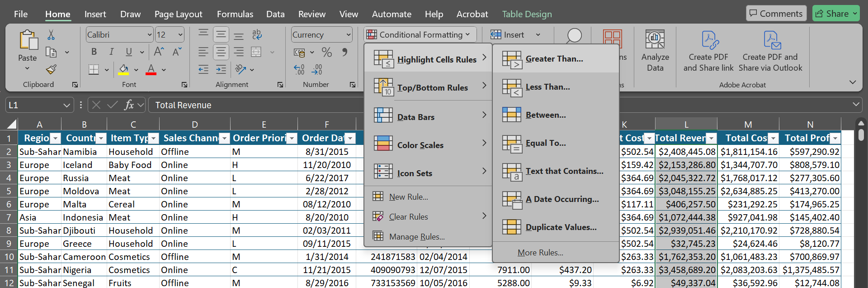Toggle Wrap Text

pos(257,34)
